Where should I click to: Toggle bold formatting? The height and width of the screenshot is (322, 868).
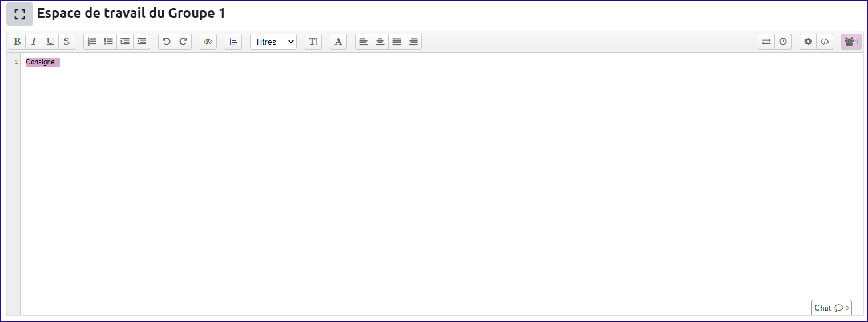point(17,42)
